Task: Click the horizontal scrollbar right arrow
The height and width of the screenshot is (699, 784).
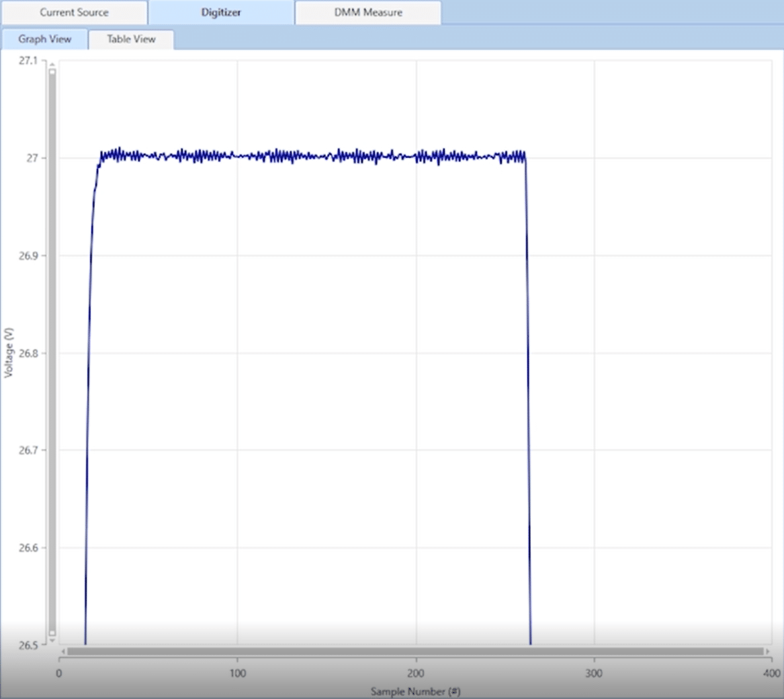Action: click(x=767, y=651)
